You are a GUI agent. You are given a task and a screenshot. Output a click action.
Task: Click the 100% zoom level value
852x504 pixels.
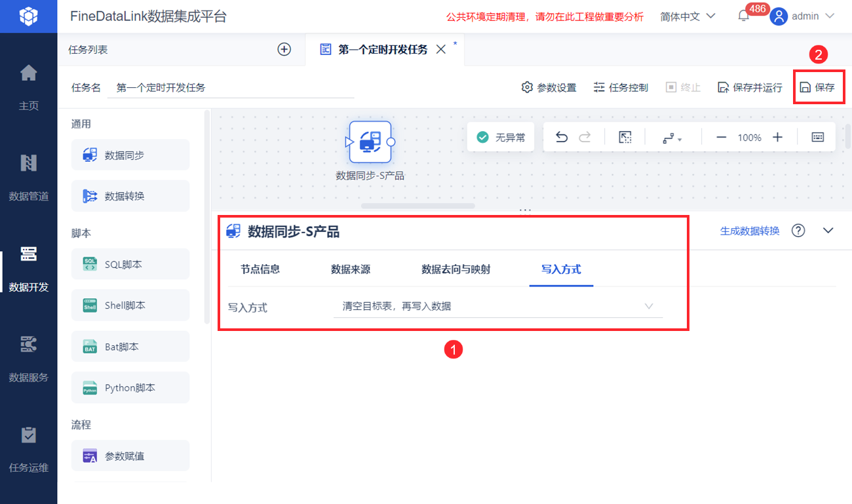pos(749,138)
